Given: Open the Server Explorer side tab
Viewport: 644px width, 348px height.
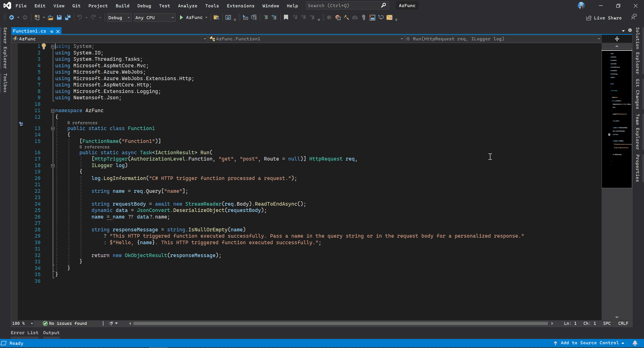Looking at the screenshot, I should tap(5, 48).
